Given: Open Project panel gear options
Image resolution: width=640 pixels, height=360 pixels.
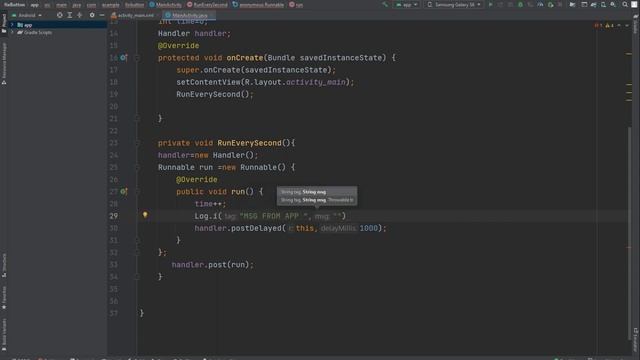Looking at the screenshot, I should [92, 15].
